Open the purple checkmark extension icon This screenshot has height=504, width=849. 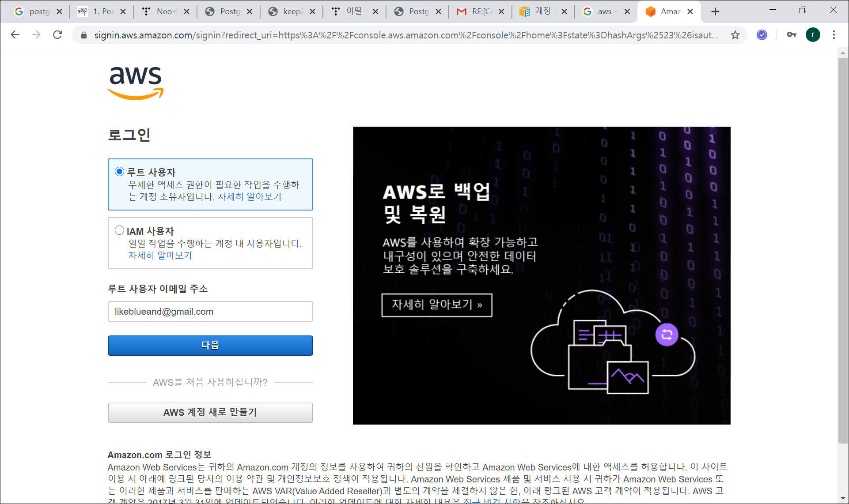pyautogui.click(x=762, y=35)
